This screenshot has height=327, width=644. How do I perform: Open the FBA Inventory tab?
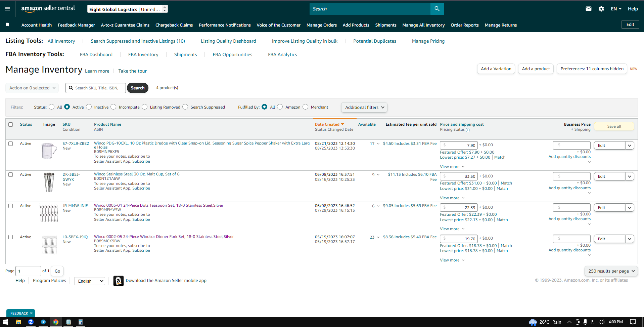[143, 54]
